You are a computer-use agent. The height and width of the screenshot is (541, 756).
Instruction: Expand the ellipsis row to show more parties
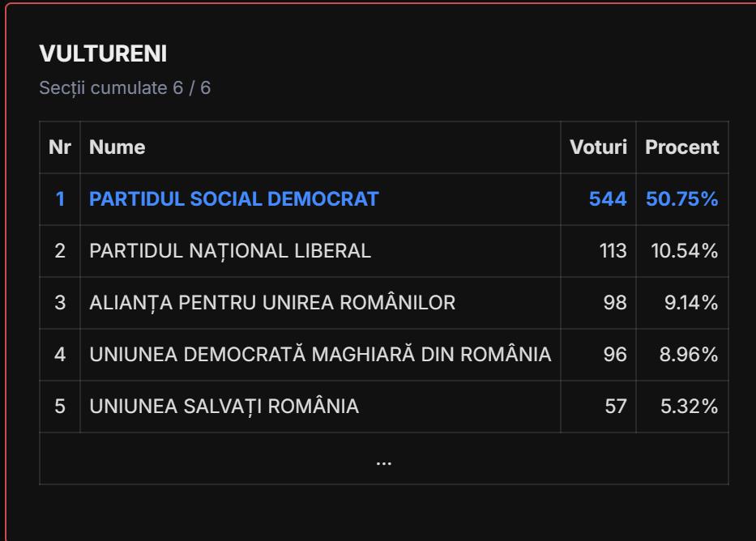(383, 459)
